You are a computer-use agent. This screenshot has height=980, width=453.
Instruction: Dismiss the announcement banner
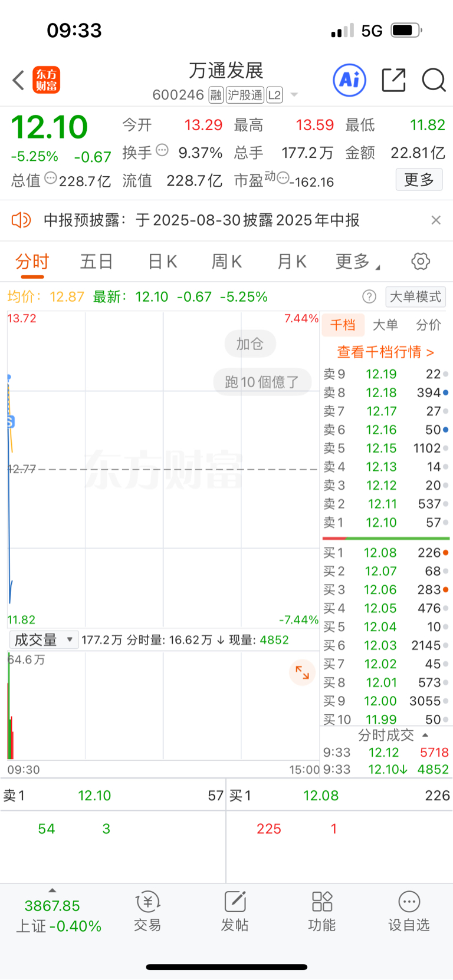click(x=436, y=220)
